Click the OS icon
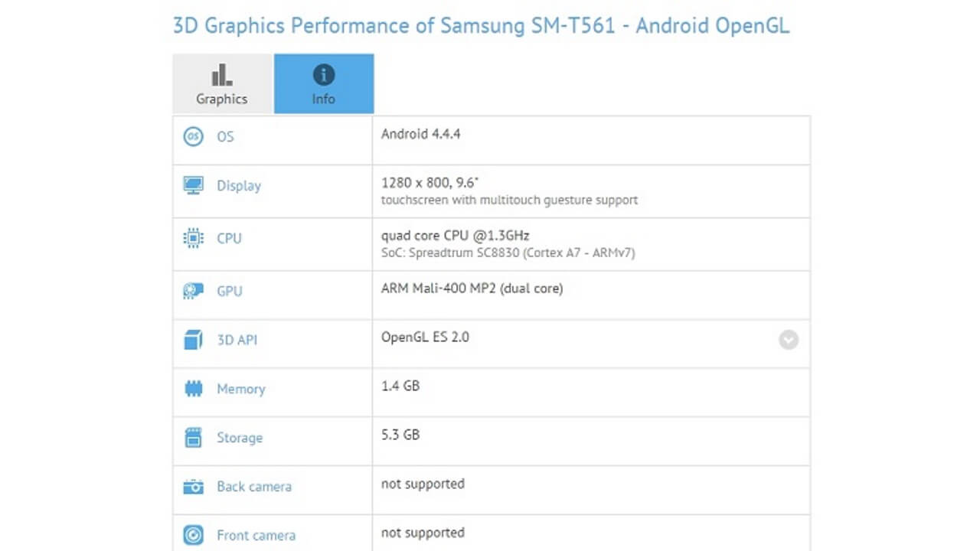Screen dimensions: 980x551 (x=193, y=136)
